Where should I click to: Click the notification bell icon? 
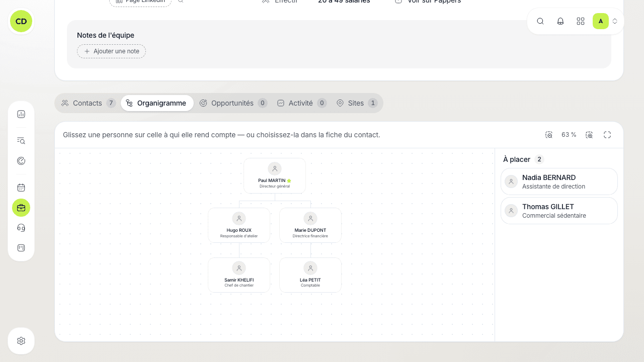point(560,21)
